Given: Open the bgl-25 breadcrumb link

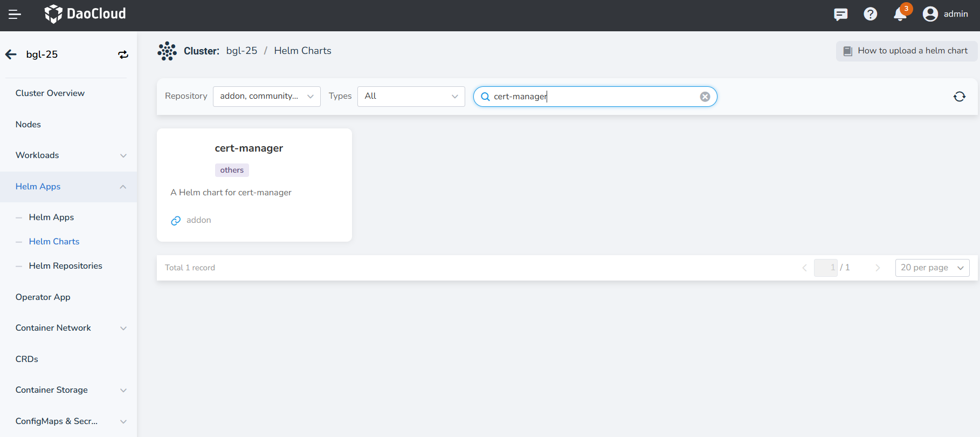Looking at the screenshot, I should click(241, 51).
